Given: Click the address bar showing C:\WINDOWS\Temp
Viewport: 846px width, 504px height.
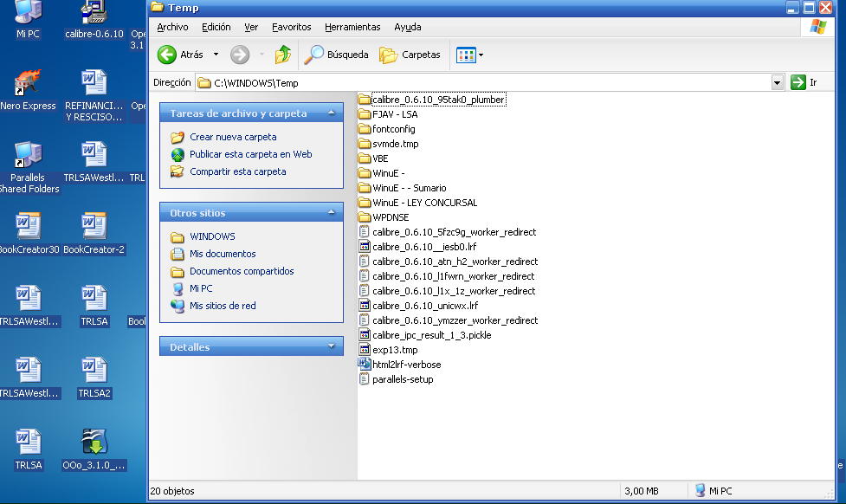Looking at the screenshot, I should (483, 82).
